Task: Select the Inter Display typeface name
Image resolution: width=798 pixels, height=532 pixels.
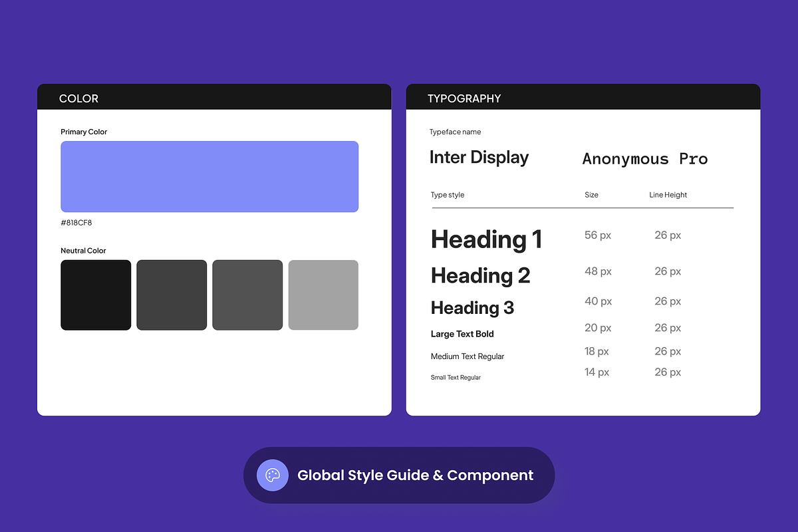Action: (x=479, y=158)
